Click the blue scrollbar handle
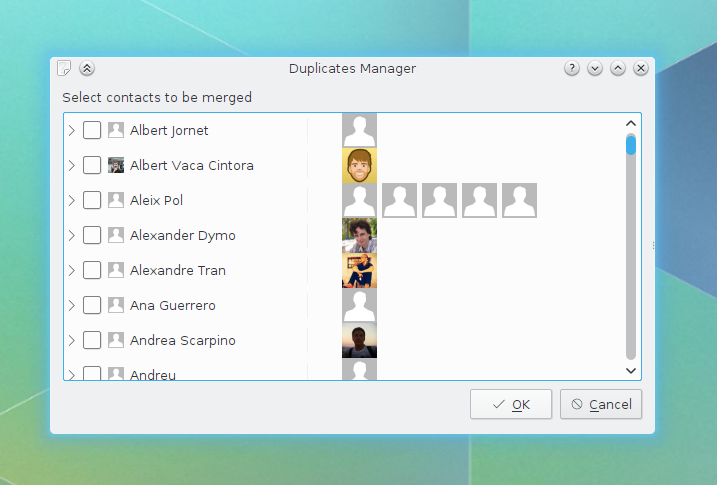The width and height of the screenshot is (717, 485). tap(631, 145)
